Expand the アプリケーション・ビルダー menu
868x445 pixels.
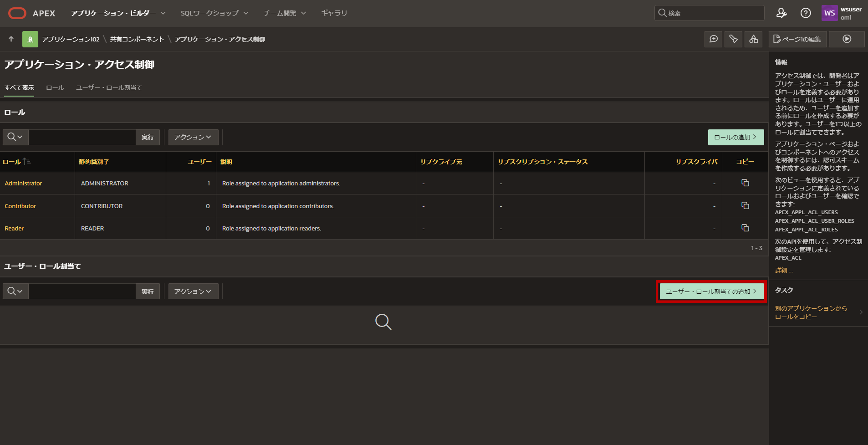tap(118, 13)
